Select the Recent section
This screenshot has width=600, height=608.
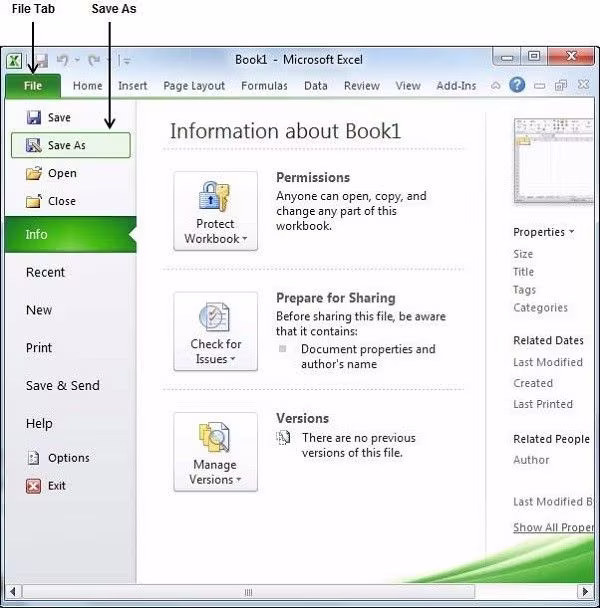(71, 272)
